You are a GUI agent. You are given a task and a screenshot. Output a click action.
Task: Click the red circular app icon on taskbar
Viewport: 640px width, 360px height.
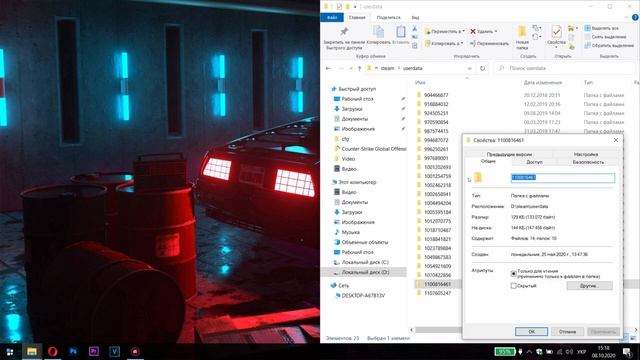pyautogui.click(x=136, y=351)
